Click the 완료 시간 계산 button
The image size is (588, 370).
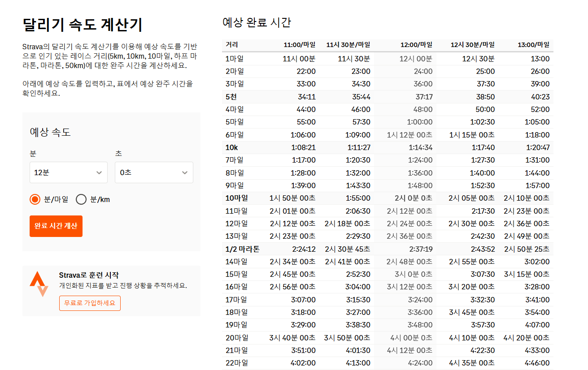click(56, 226)
